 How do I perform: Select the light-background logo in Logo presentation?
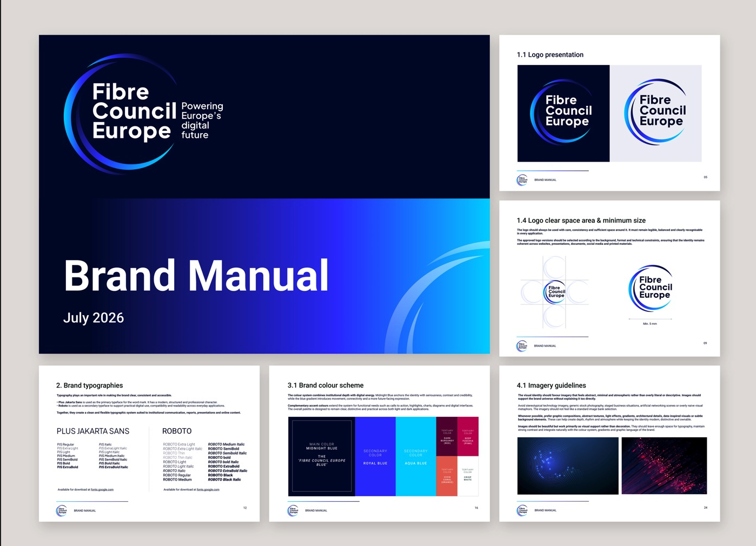[656, 113]
